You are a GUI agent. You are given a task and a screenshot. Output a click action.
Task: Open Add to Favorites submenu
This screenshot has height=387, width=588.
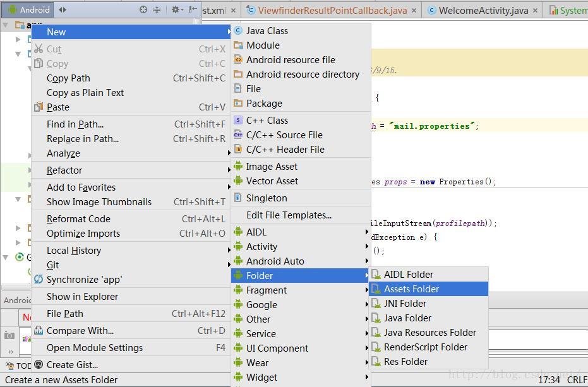[x=131, y=187]
